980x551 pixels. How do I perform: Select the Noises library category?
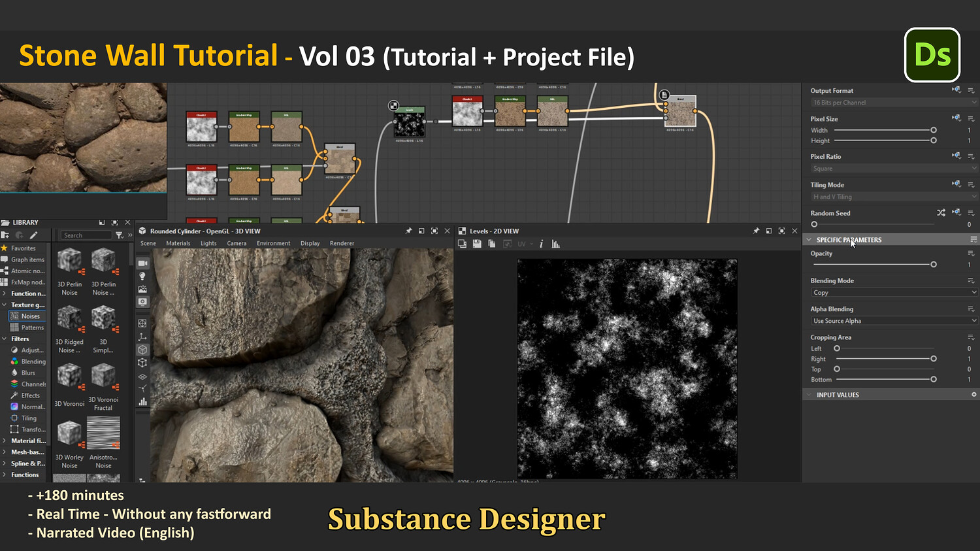click(27, 316)
